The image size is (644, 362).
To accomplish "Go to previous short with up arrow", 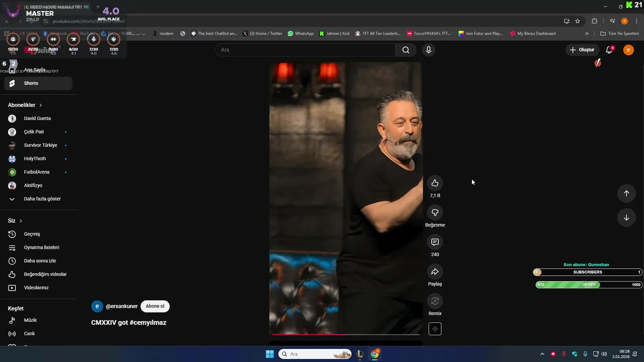I will 626,194.
